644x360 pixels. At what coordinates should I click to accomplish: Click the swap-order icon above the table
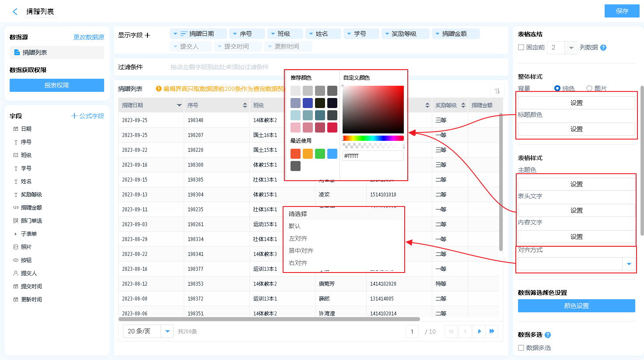(497, 91)
